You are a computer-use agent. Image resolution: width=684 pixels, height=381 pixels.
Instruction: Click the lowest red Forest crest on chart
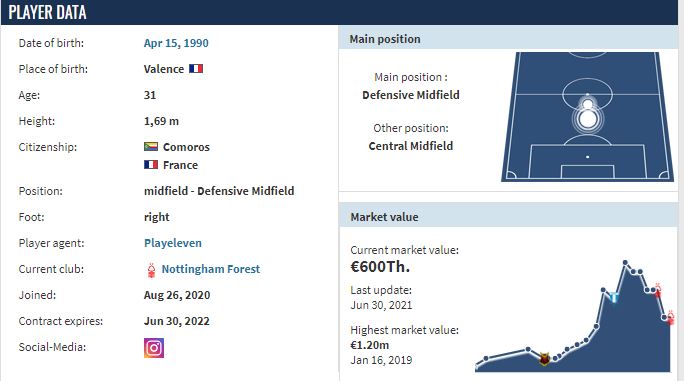[670, 318]
